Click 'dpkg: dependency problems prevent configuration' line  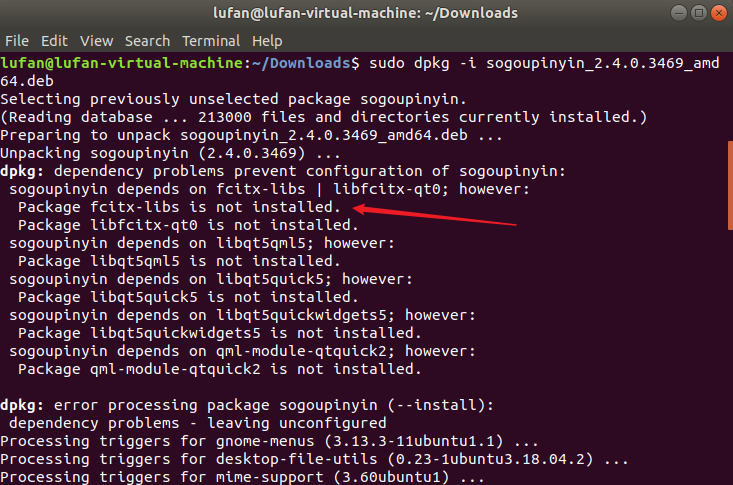pyautogui.click(x=283, y=171)
